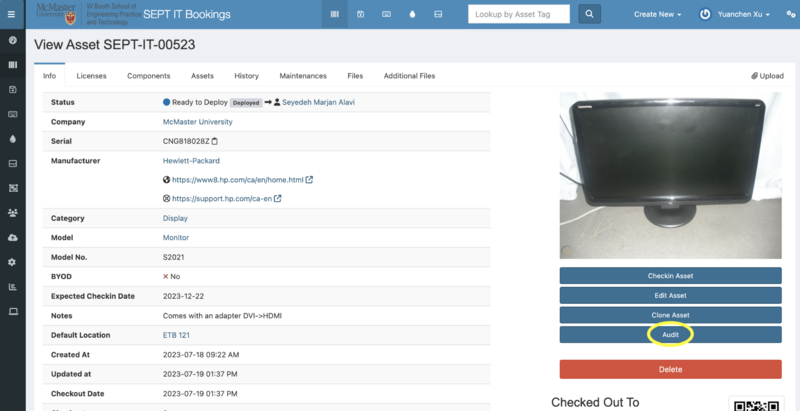This screenshot has width=800, height=411.
Task: Click the magnifier search button
Action: 591,15
